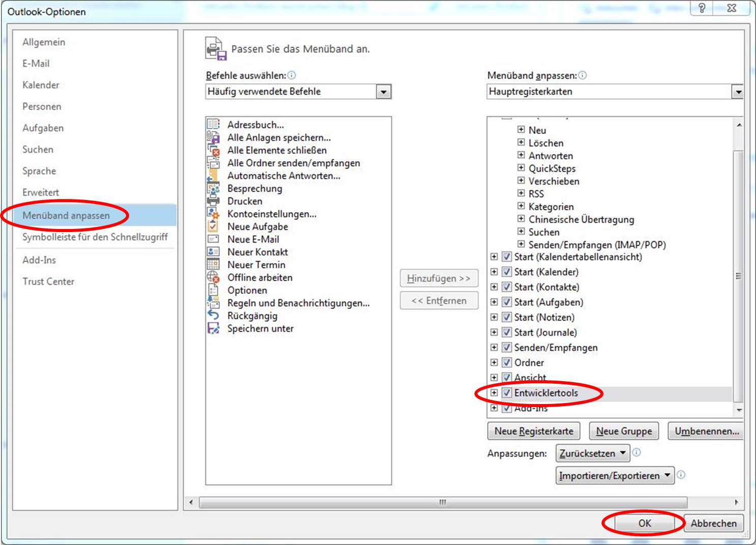
Task: Toggle the Senden/Empfangen tab checkbox
Action: 506,348
